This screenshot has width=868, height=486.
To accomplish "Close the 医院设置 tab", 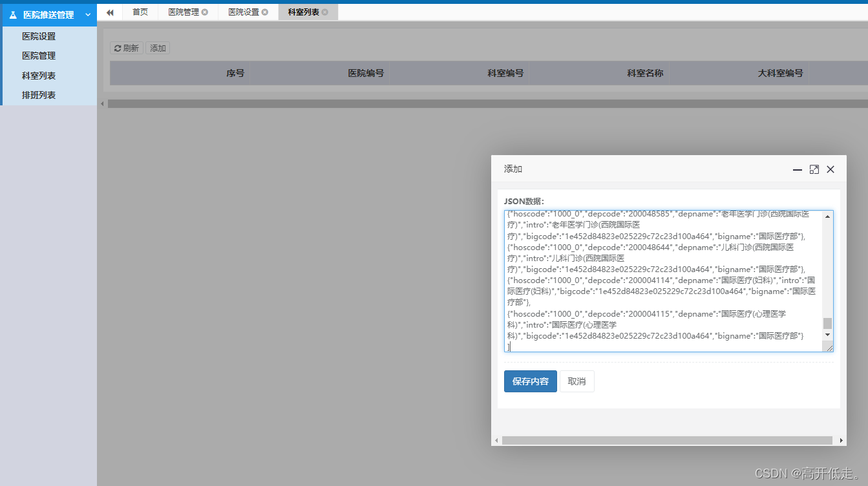I will [x=265, y=12].
